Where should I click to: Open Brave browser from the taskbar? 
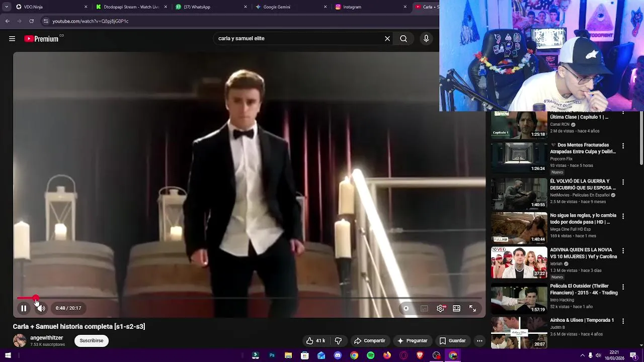(420, 355)
